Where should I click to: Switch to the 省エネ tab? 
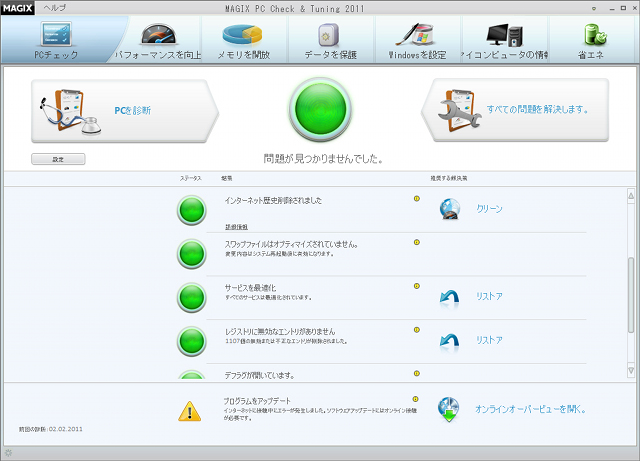click(591, 40)
